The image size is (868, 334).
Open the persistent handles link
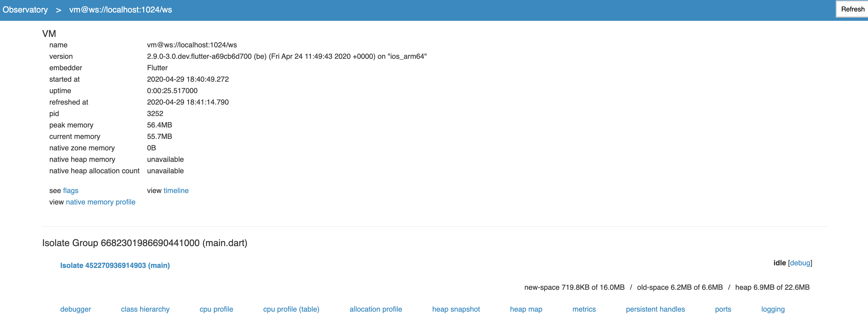pyautogui.click(x=655, y=309)
